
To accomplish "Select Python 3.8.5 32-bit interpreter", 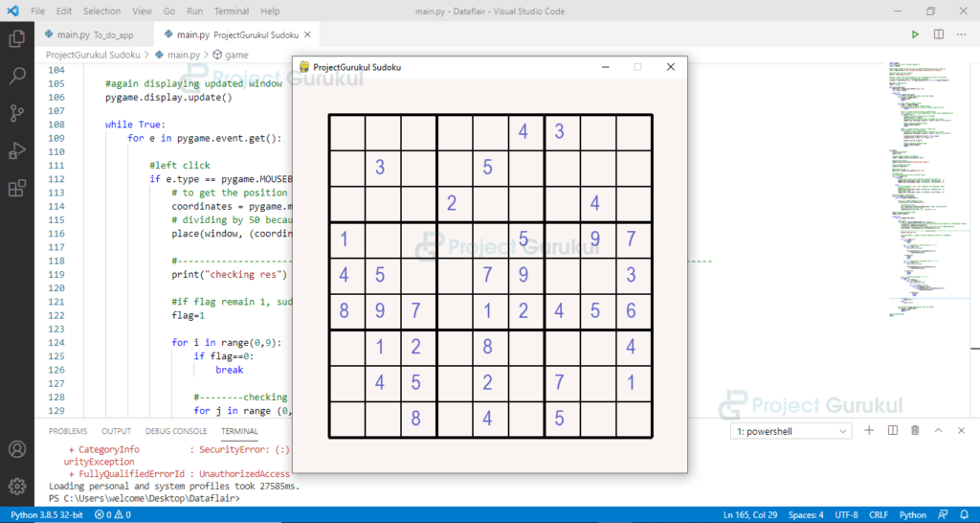I will click(x=46, y=515).
